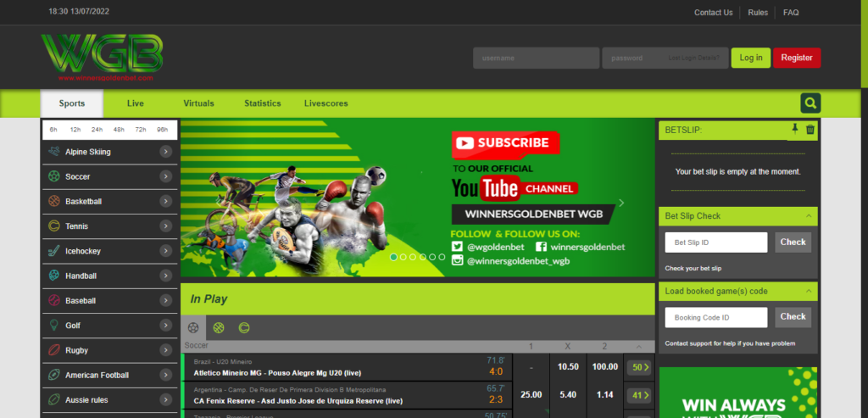Select odds 10.50 draw for Atletico Mineiro
868x418 pixels.
coord(567,367)
